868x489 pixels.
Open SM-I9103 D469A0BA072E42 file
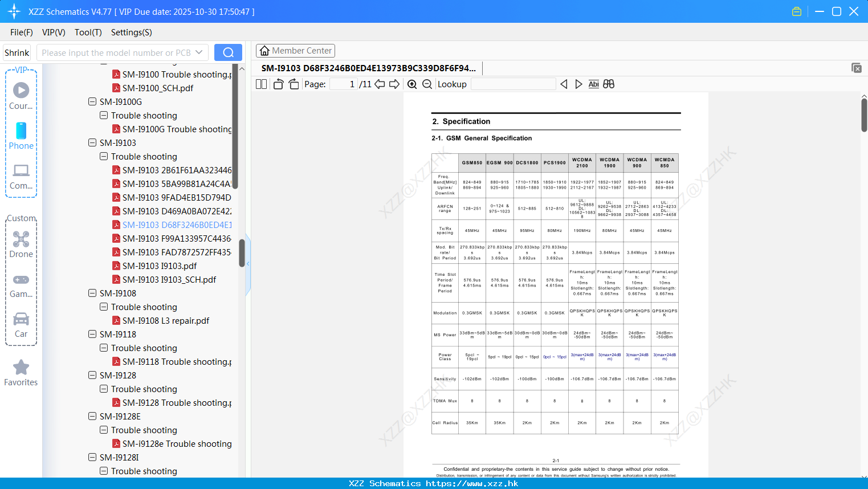click(x=177, y=211)
